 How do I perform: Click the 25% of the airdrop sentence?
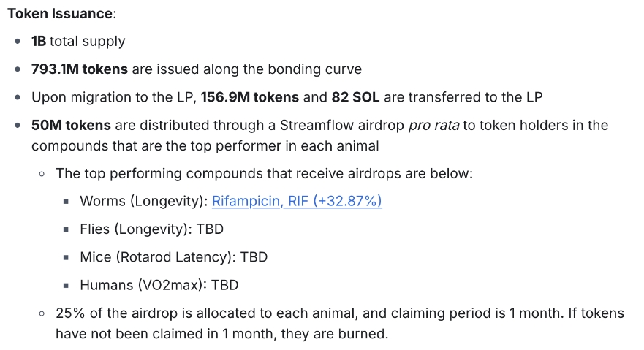(340, 323)
